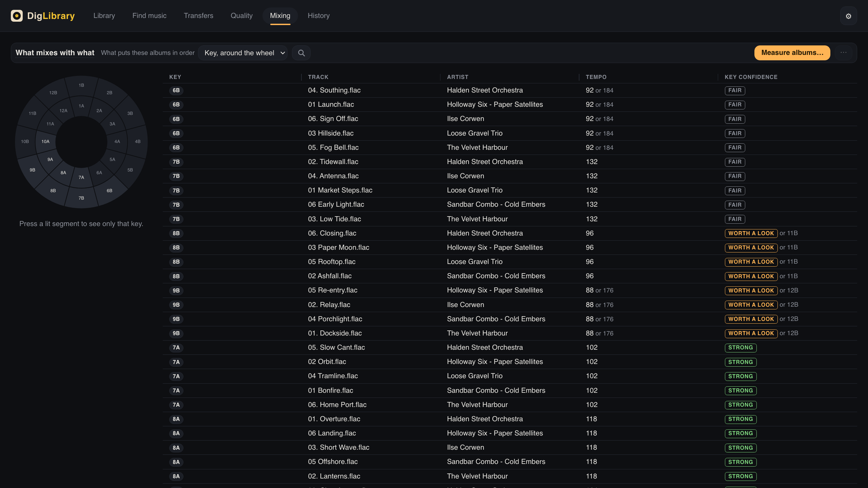Screen dimensions: 868x488
Task: Select the 9B wheel segment
Action: tap(32, 170)
